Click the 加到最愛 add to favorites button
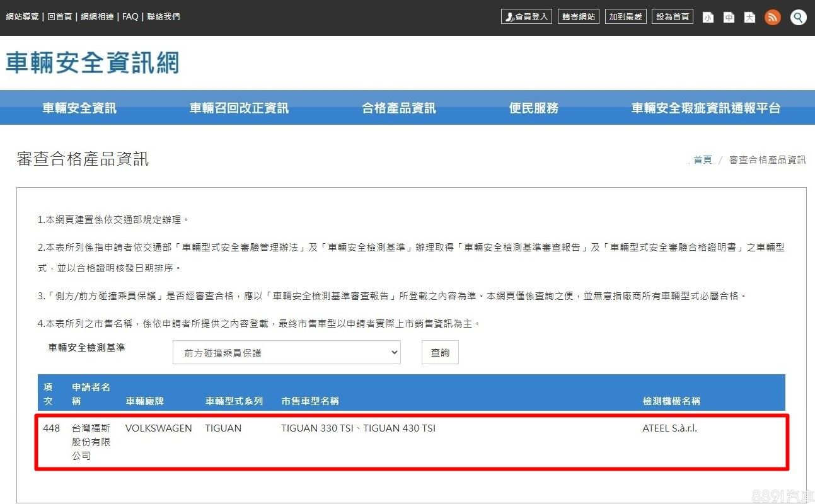815x504 pixels. point(625,17)
